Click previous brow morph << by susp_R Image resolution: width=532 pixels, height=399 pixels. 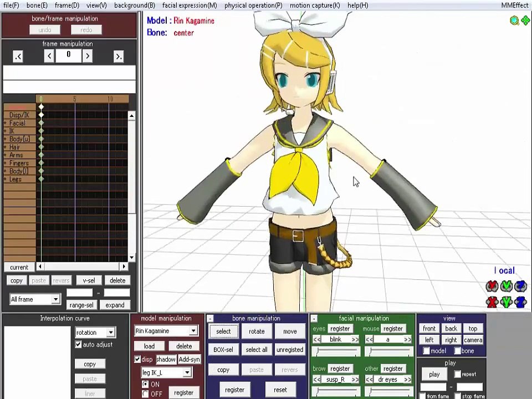[317, 380]
